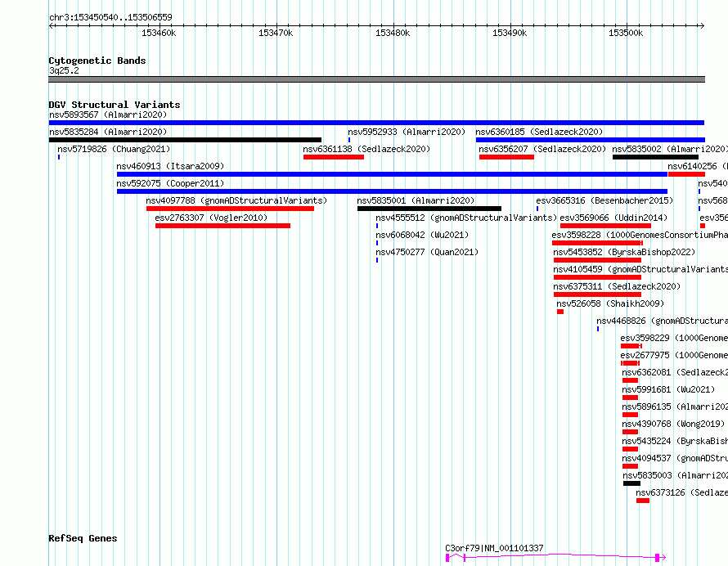Click the red nsv6361138 variant bar
The width and height of the screenshot is (728, 566).
[x=334, y=157]
